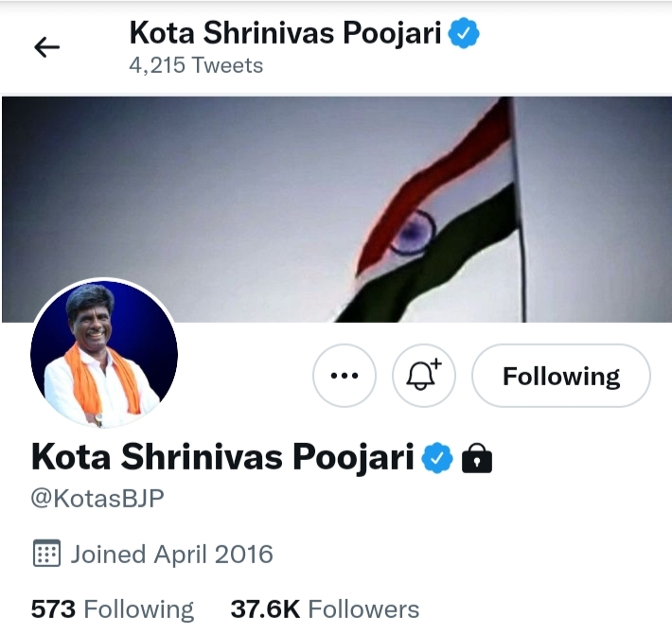The height and width of the screenshot is (636, 672).
Task: Click the verified badge in the top header
Action: 464,33
